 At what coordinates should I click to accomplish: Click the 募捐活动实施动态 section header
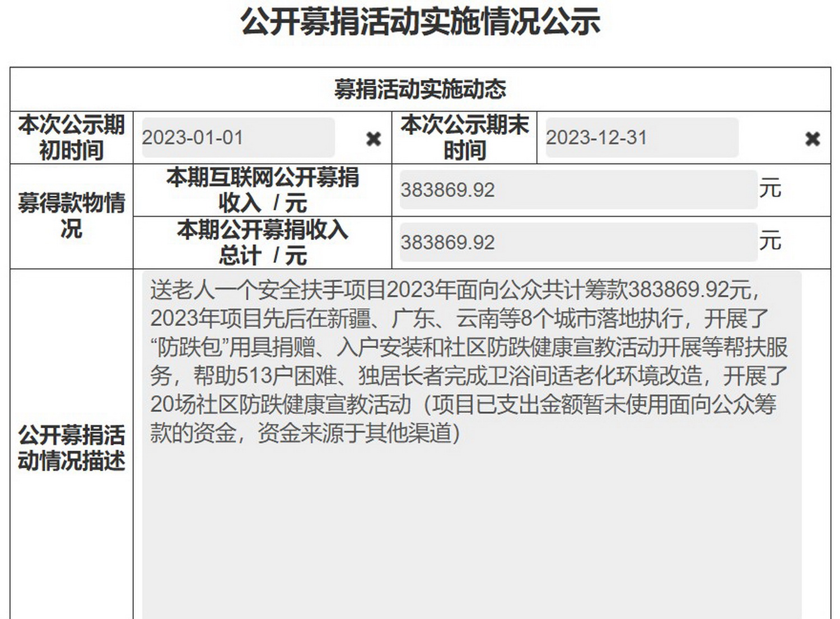[x=420, y=90]
